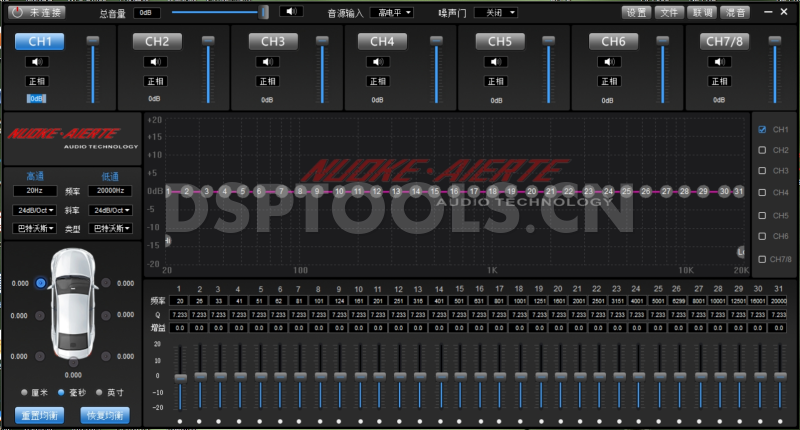Mute CH1 with its speaker icon
The width and height of the screenshot is (800, 430).
pyautogui.click(x=37, y=62)
